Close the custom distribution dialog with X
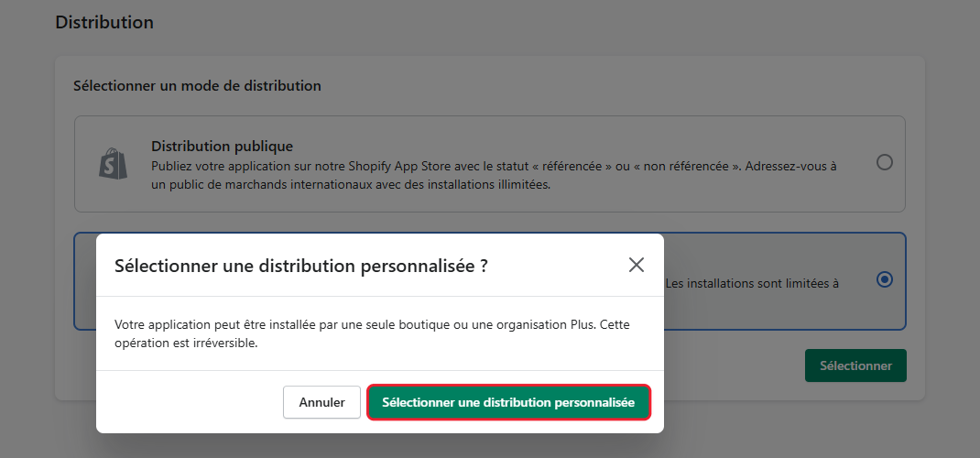The image size is (980, 458). coord(637,265)
